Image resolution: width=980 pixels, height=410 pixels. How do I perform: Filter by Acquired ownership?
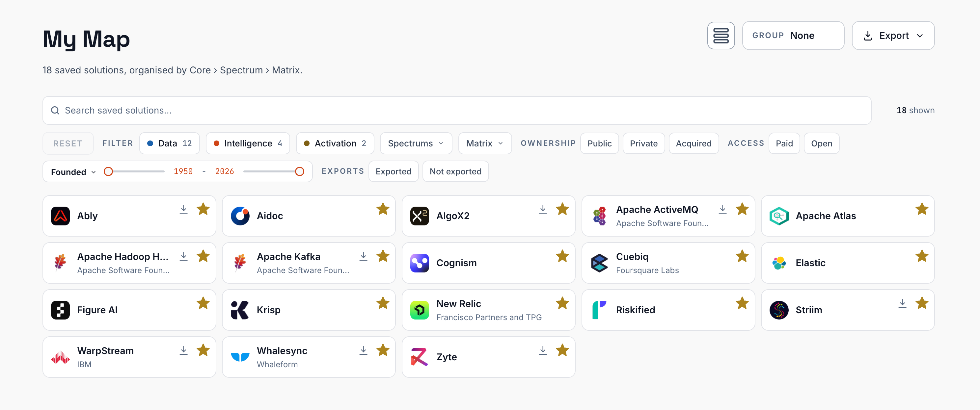(693, 144)
